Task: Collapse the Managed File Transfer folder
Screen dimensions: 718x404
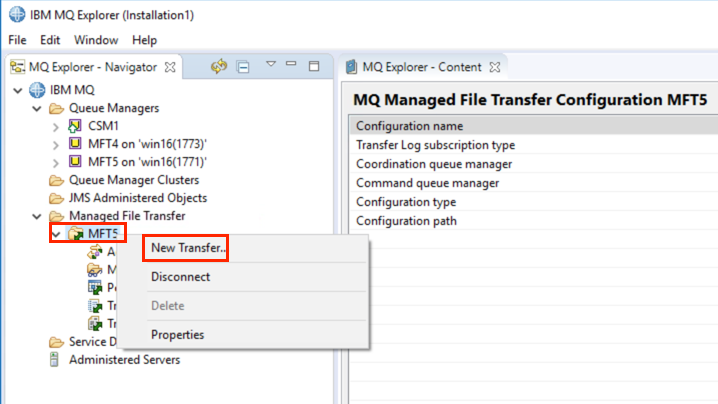Action: 37,216
